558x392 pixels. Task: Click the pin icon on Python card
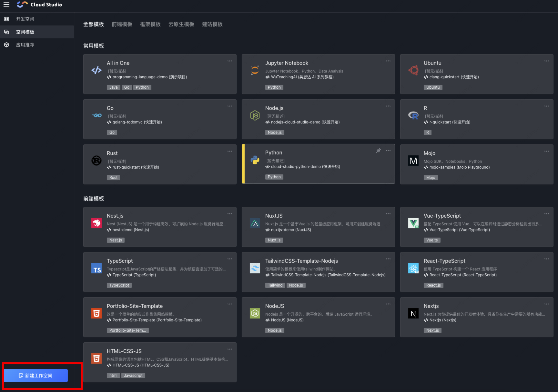(378, 151)
